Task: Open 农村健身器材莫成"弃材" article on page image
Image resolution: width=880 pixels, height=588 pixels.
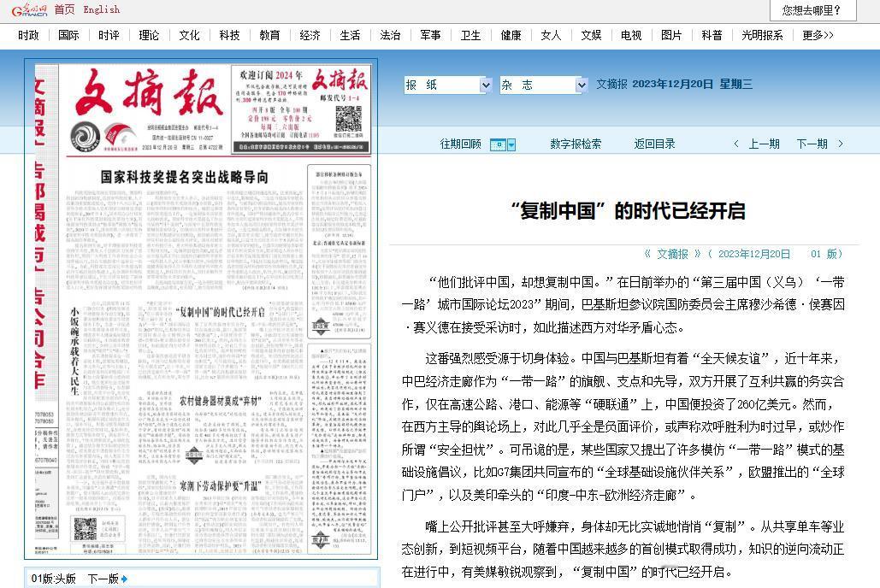Action: (221, 401)
